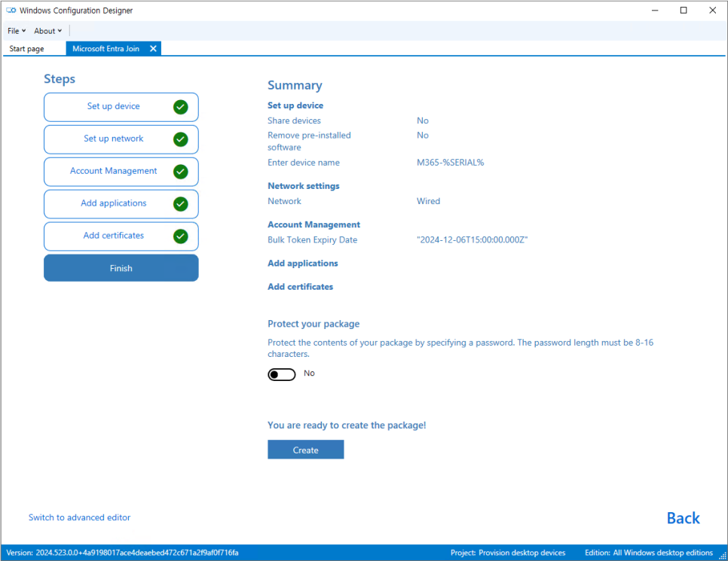Screen dimensions: 728x561
Task: Click the Add applications summary heading
Action: coord(303,263)
